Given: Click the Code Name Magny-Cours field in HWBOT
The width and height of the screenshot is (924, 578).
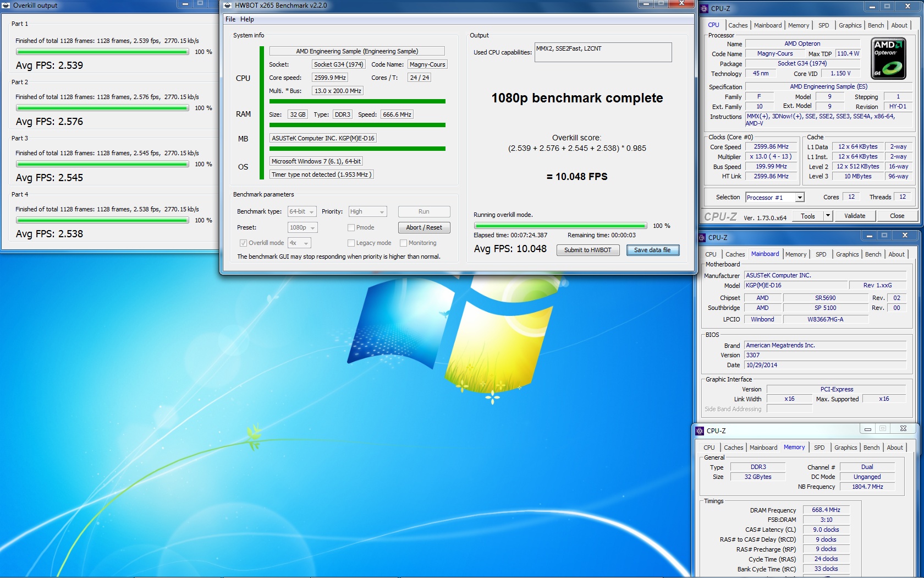Looking at the screenshot, I should 427,64.
